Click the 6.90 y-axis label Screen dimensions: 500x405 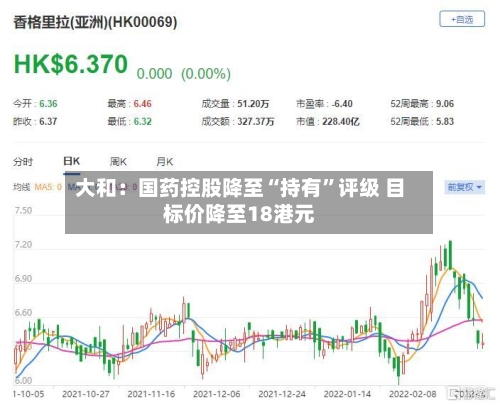pyautogui.click(x=23, y=279)
